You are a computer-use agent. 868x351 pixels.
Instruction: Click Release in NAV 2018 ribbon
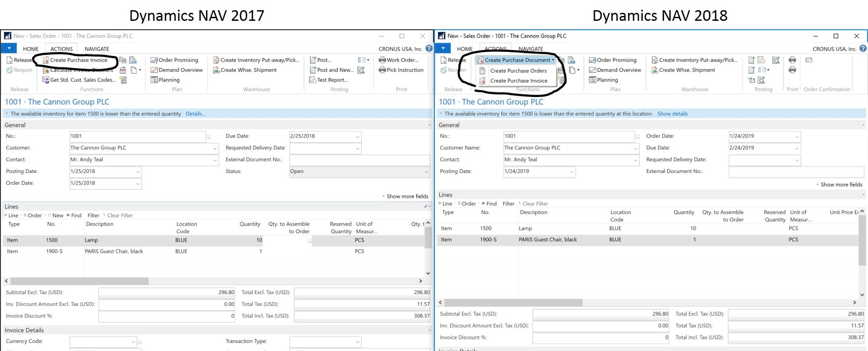453,60
